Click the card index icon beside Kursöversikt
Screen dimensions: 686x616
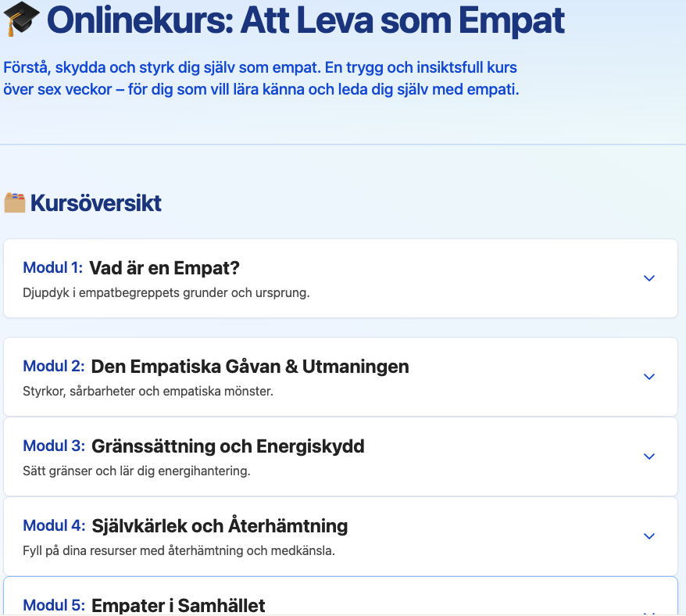(x=14, y=202)
